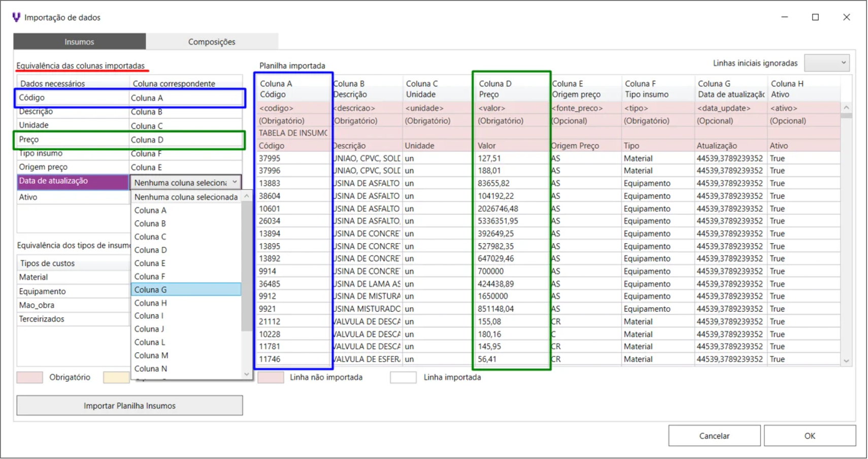868x459 pixels.
Task: Maximize the Importação de dados window
Action: click(815, 17)
